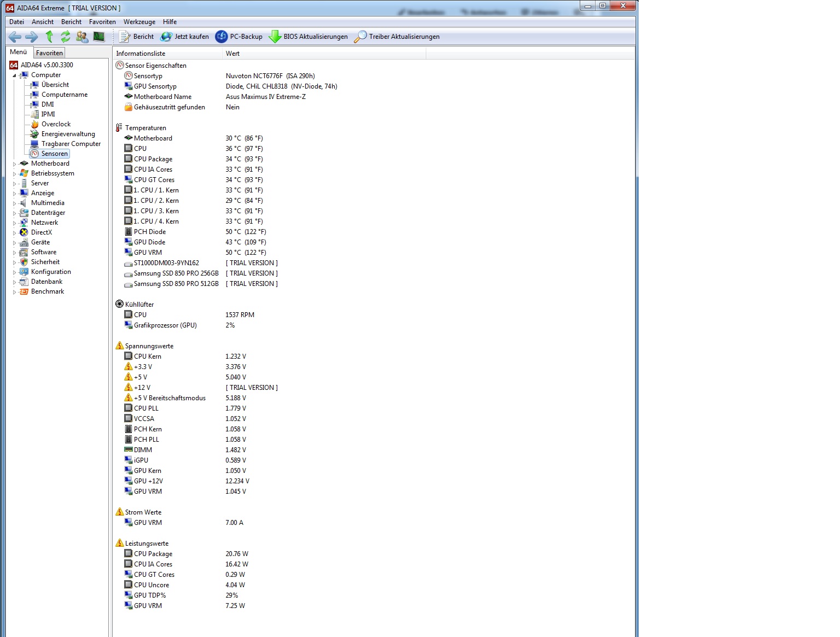The width and height of the screenshot is (840, 637).
Task: Select the AIDA64 v5.00.3300 root node
Action: click(47, 65)
